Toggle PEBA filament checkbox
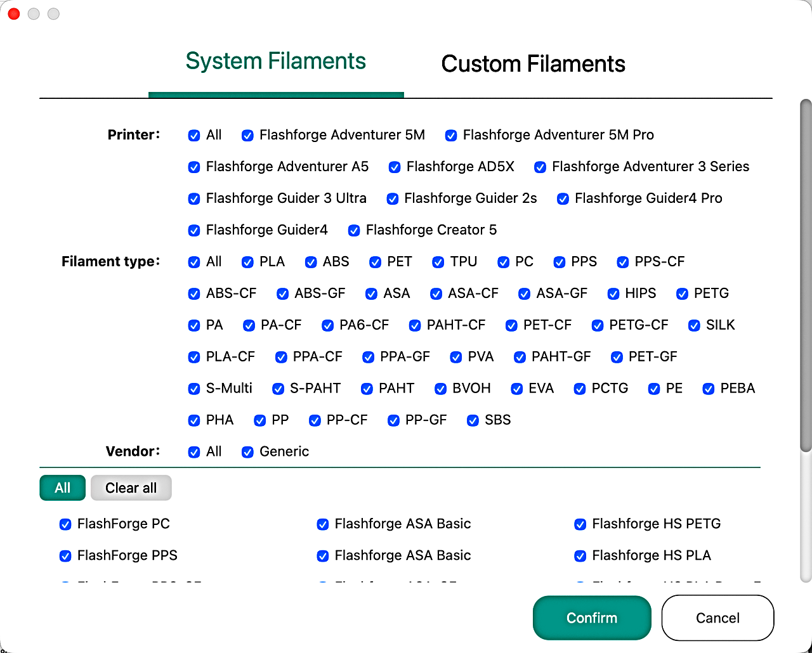The height and width of the screenshot is (653, 812). 709,389
